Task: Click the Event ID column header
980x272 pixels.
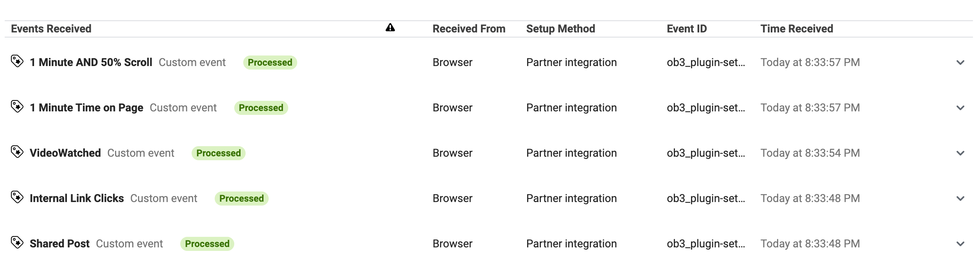Action: (x=687, y=29)
